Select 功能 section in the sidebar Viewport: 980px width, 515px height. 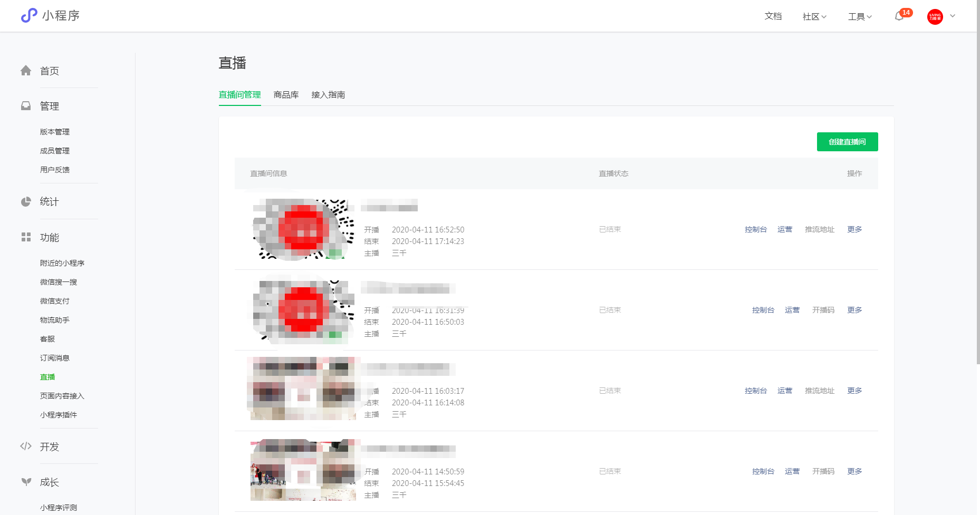click(x=50, y=237)
